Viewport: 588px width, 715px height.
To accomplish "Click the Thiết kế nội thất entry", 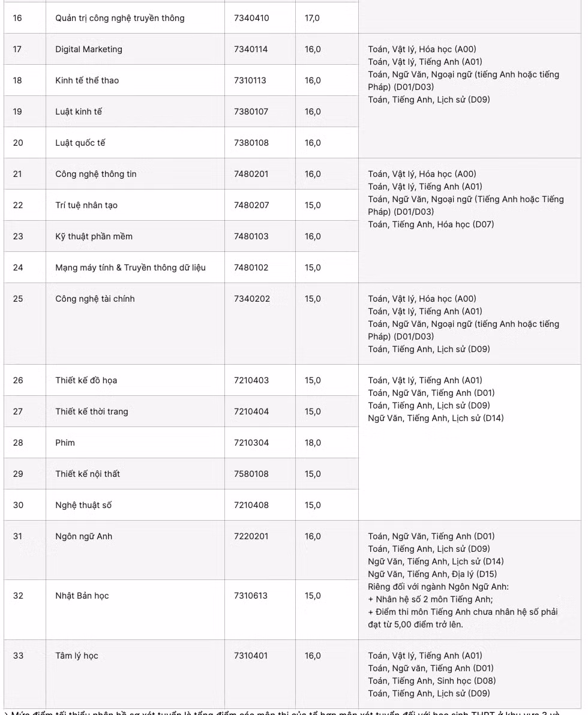I will [x=88, y=474].
